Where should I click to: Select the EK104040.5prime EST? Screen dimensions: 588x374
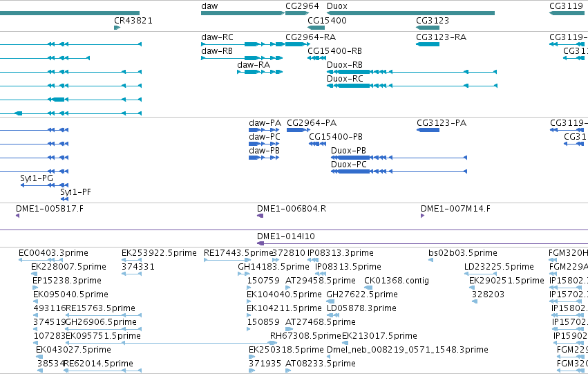249,301
